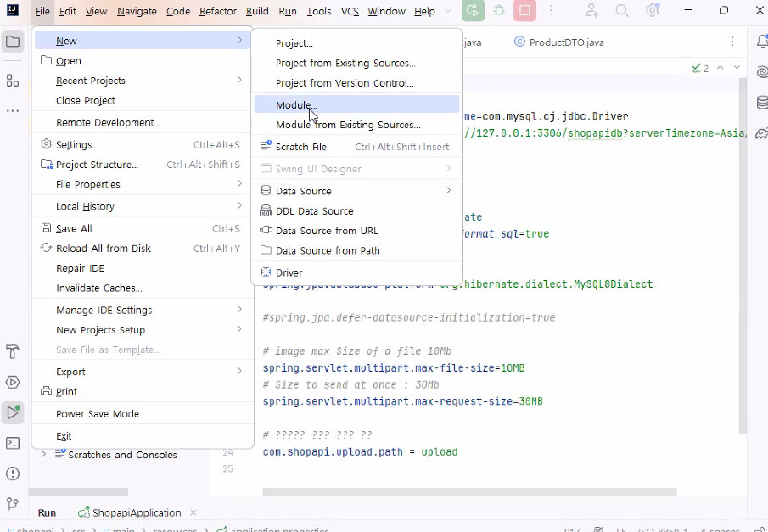Open the VCS menu

[350, 11]
